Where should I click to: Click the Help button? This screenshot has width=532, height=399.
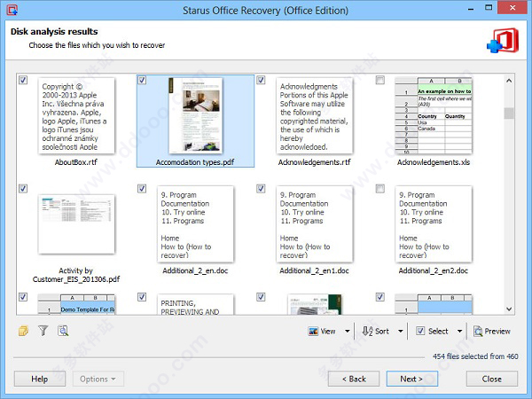40,379
